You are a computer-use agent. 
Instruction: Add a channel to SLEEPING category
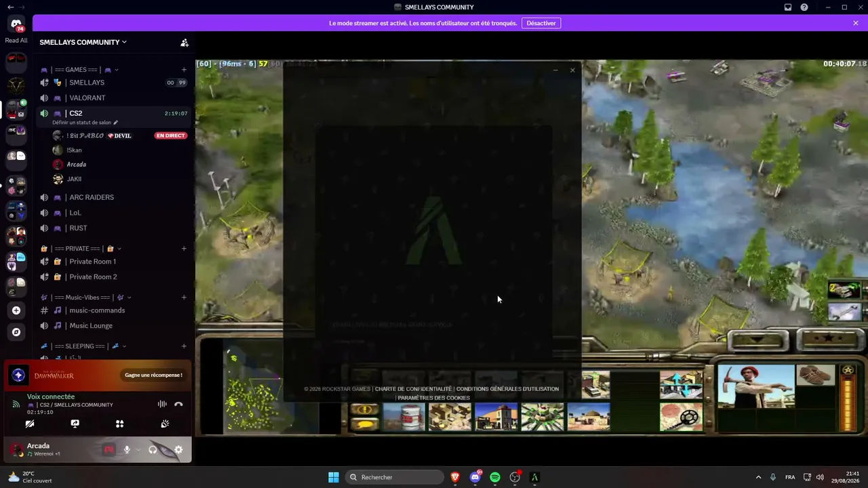(x=184, y=346)
